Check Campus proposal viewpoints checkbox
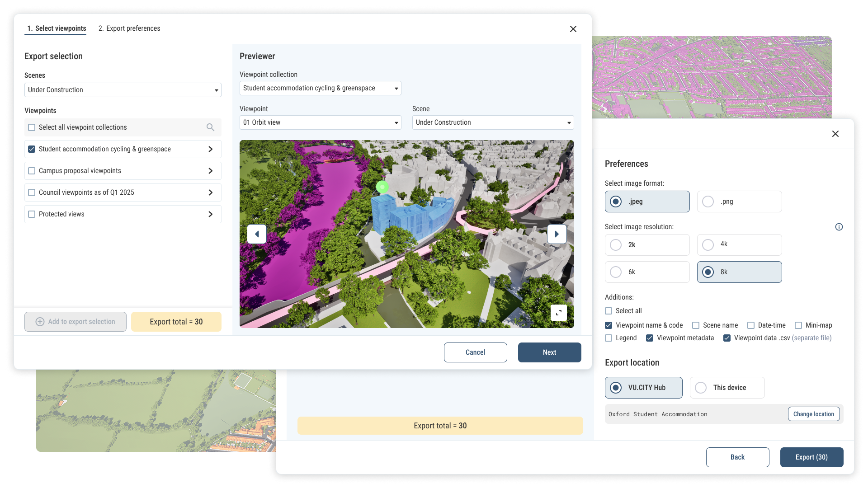This screenshot has width=868, height=488. click(32, 171)
